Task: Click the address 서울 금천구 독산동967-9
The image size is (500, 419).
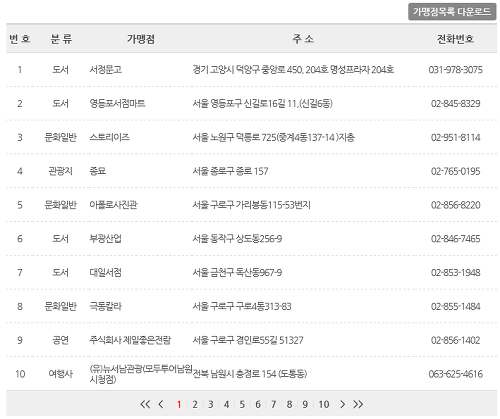Action: pyautogui.click(x=237, y=272)
